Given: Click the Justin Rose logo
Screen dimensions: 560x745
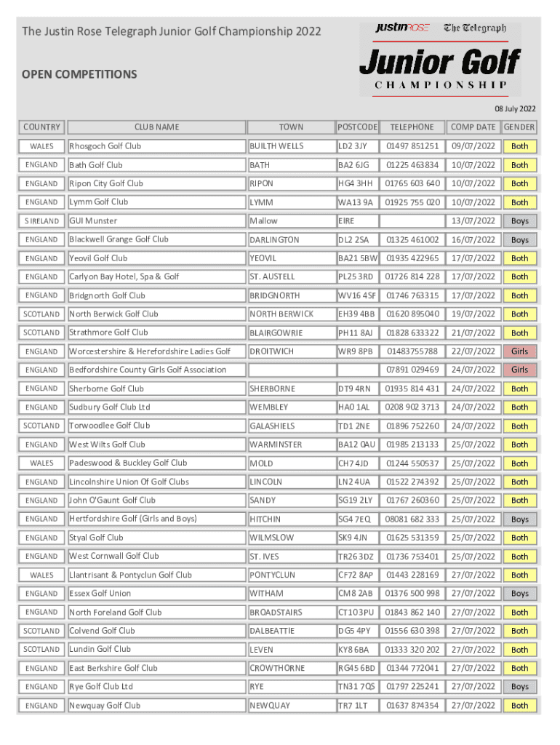Looking at the screenshot, I should click(402, 28).
